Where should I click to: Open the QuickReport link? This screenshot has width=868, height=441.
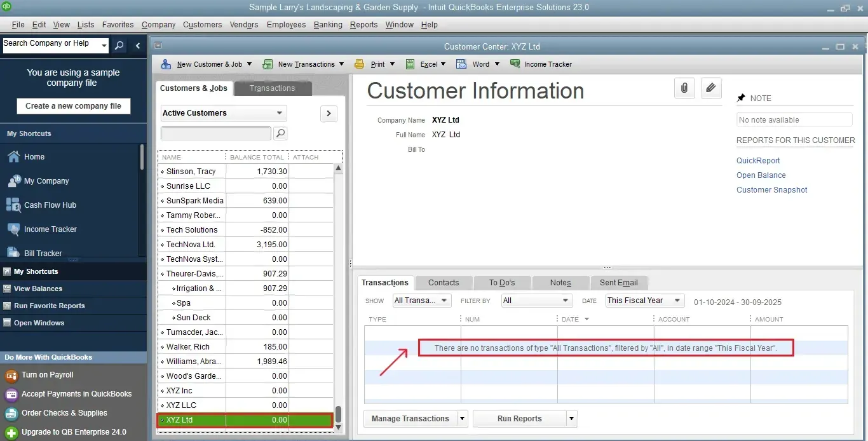tap(758, 161)
